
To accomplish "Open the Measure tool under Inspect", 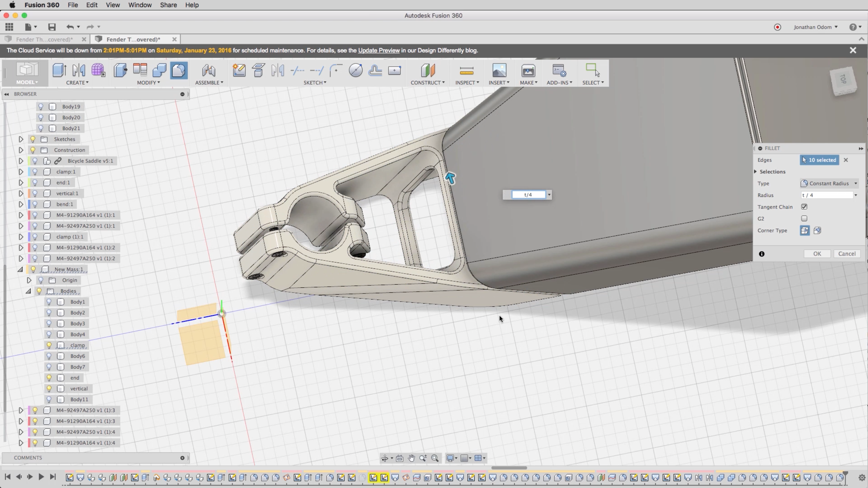I will click(467, 70).
